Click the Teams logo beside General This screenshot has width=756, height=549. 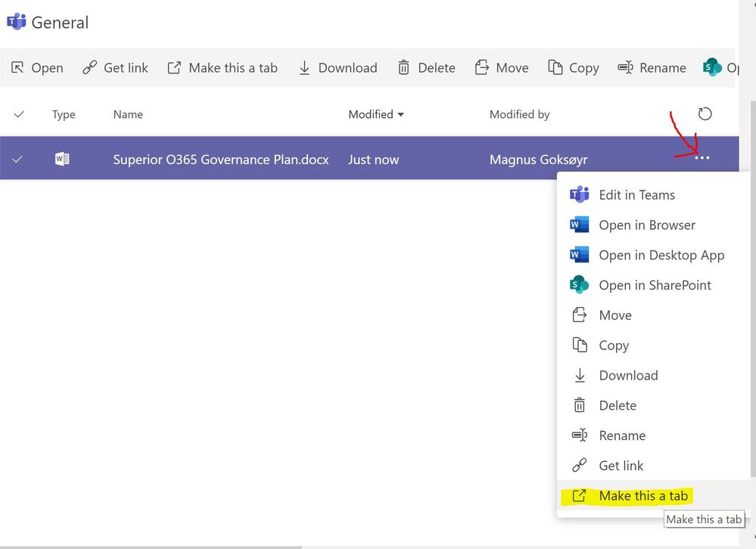(x=17, y=22)
